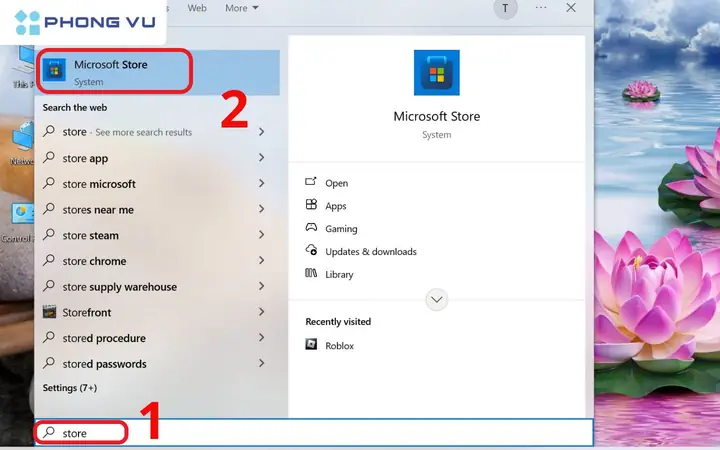
Task: Click the search icon beside 'stores near me'
Action: pos(49,209)
